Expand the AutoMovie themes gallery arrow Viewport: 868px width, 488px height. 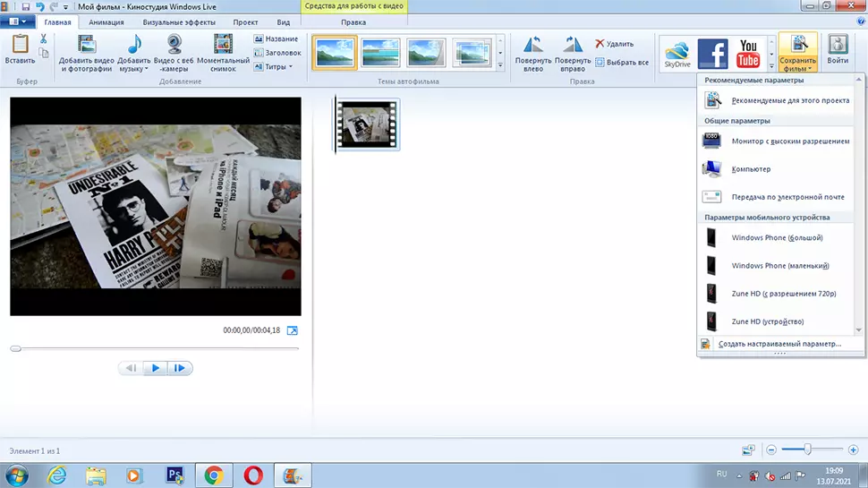(x=500, y=65)
